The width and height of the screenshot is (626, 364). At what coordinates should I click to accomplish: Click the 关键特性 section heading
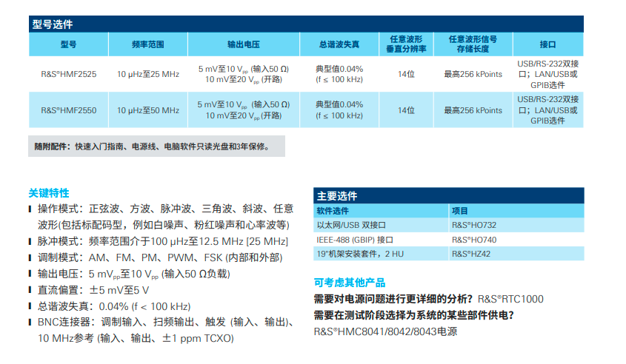click(49, 193)
